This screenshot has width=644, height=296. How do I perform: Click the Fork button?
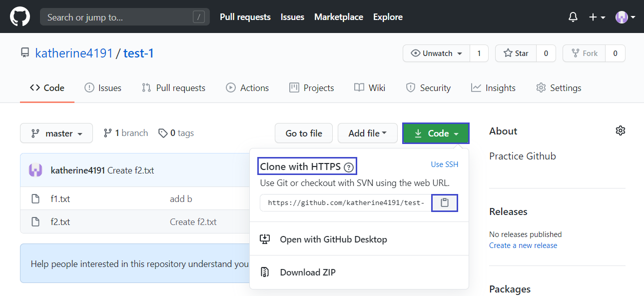[x=584, y=53]
